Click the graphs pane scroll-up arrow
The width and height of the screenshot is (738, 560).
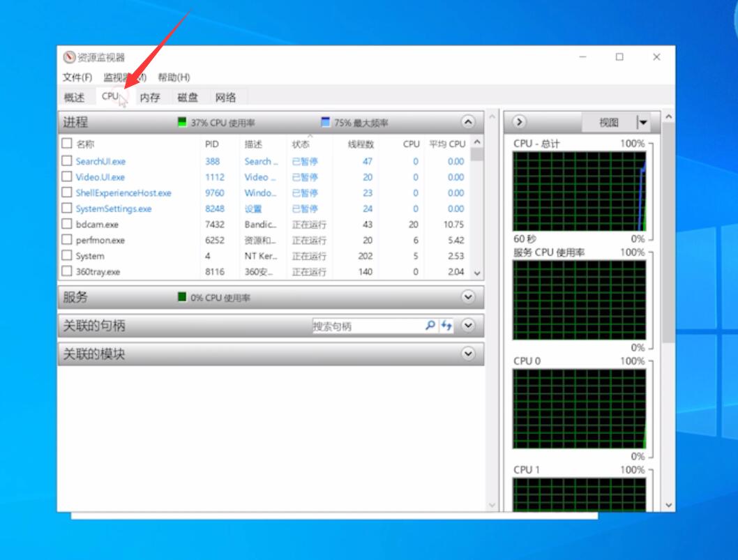669,116
